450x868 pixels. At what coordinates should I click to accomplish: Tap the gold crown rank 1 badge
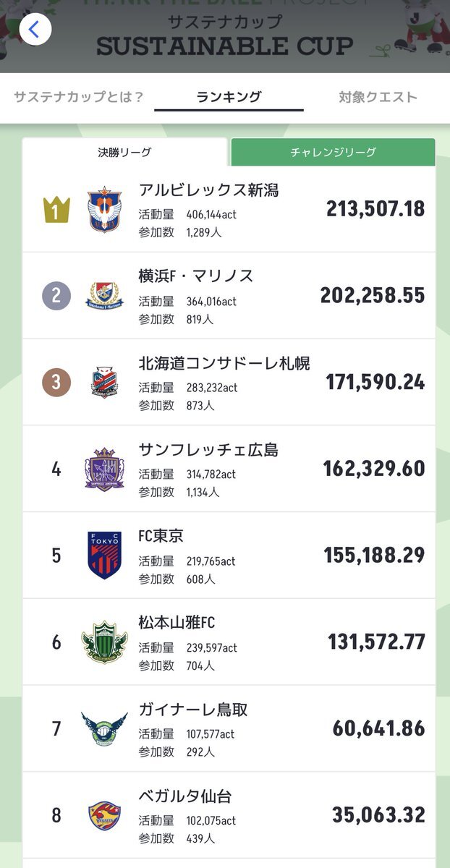point(56,209)
